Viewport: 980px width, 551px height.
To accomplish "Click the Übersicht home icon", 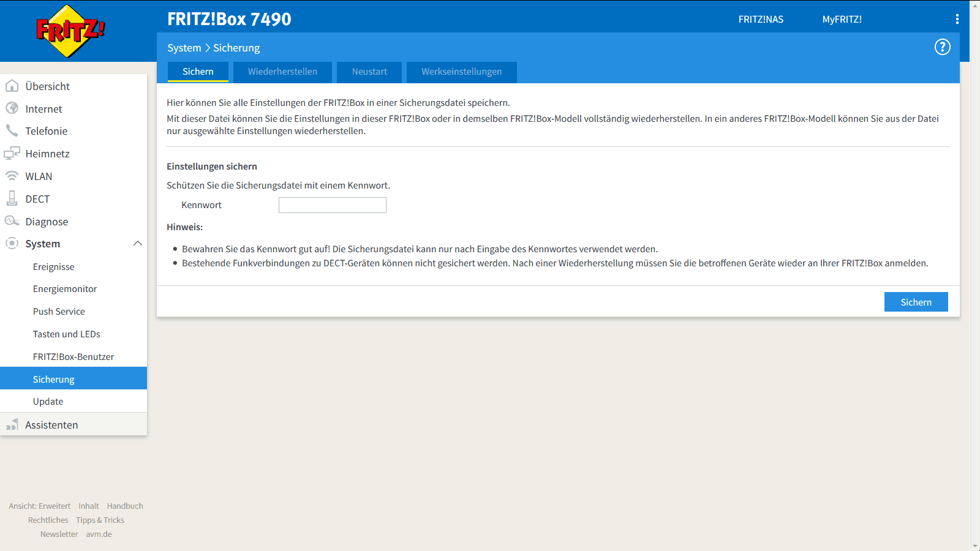I will click(x=12, y=86).
